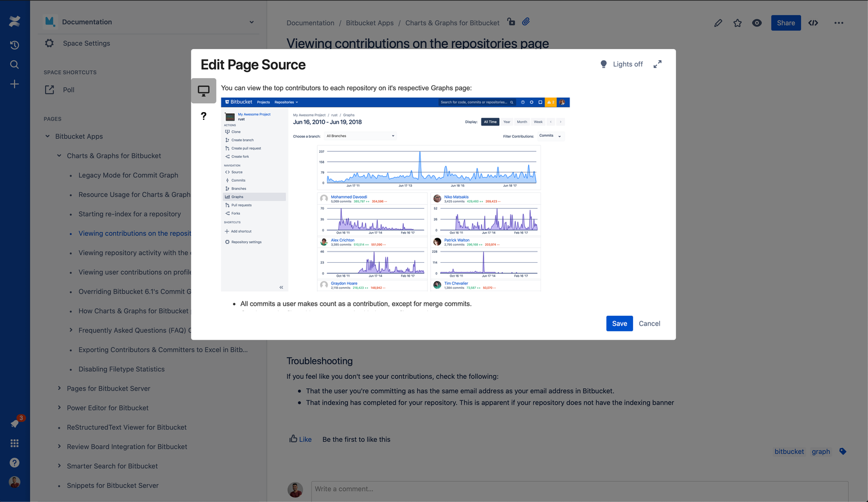Image resolution: width=868 pixels, height=502 pixels.
Task: Expand Frequently Asked Questions (FAQ) node
Action: (x=71, y=330)
